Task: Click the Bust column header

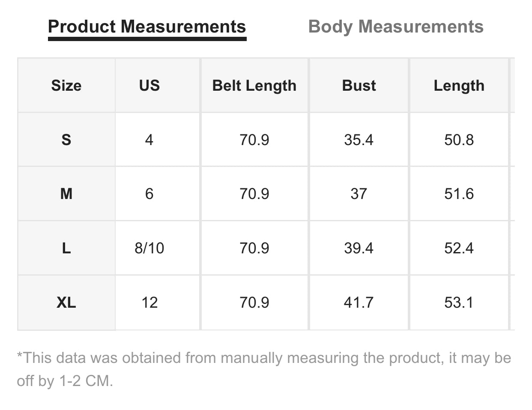Action: [x=359, y=86]
